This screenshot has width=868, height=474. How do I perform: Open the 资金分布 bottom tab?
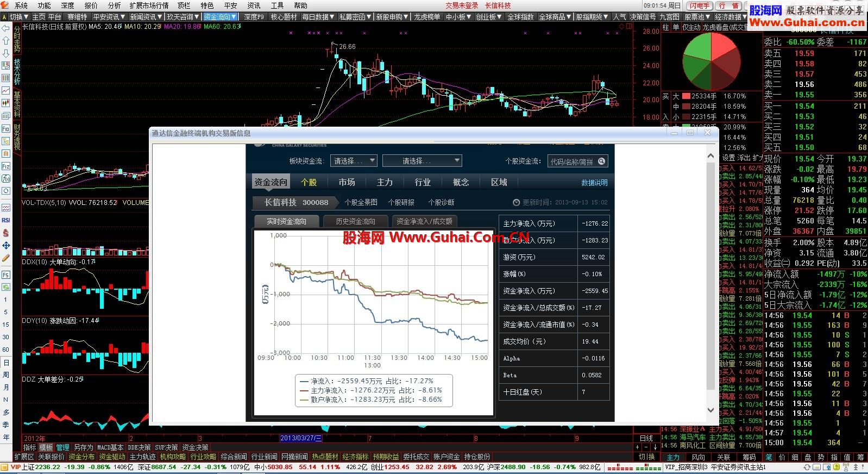81,457
